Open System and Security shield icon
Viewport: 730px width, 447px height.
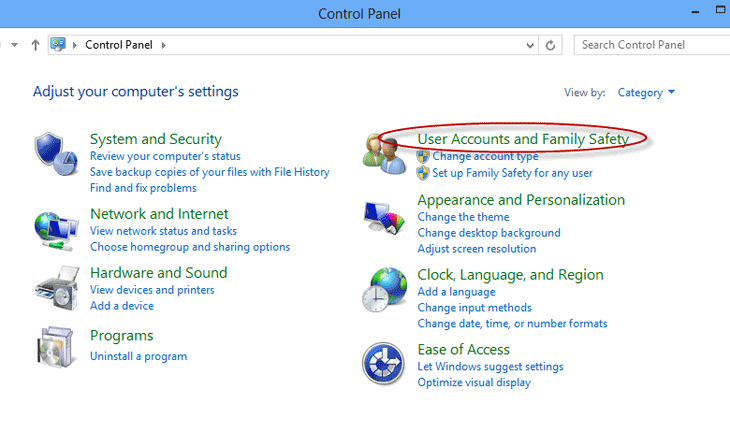tap(56, 154)
